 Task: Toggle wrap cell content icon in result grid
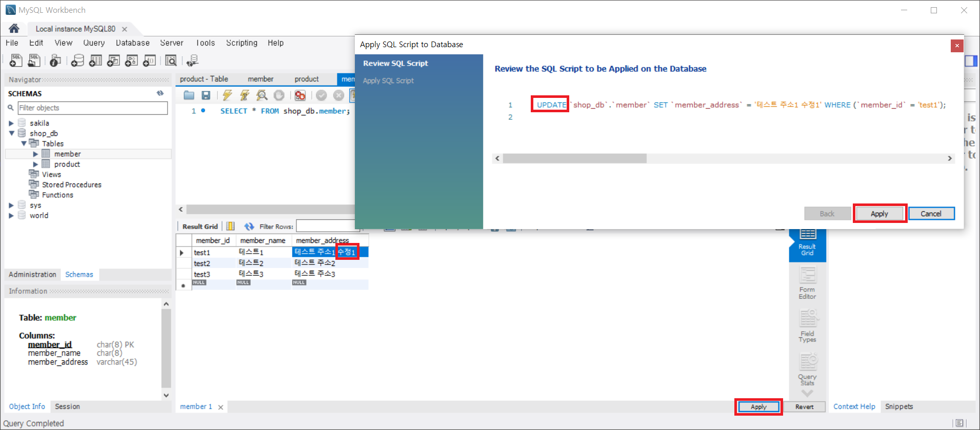point(230,226)
